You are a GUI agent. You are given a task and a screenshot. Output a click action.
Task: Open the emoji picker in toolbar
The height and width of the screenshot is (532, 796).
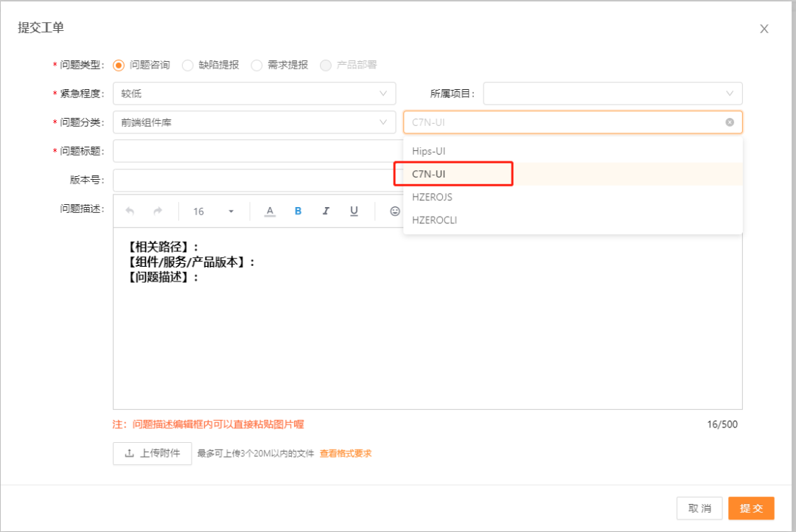(394, 211)
